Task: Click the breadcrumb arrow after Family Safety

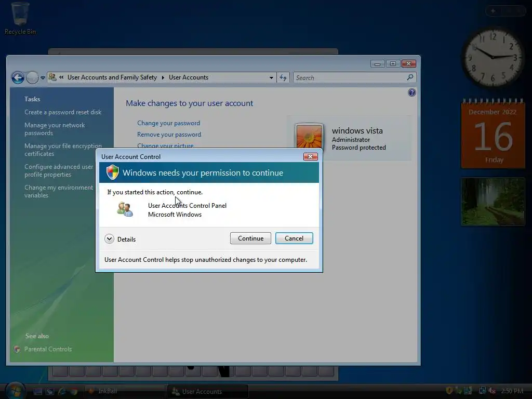Action: 163,78
